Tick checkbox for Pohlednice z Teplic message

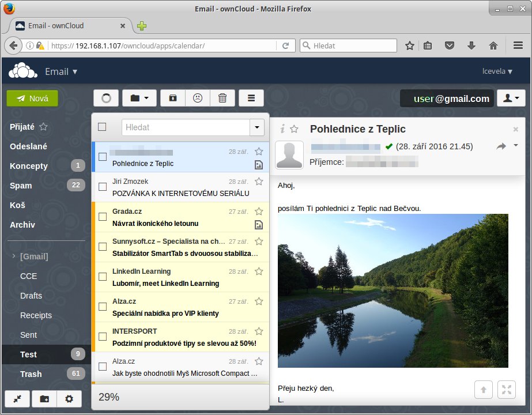coord(103,157)
